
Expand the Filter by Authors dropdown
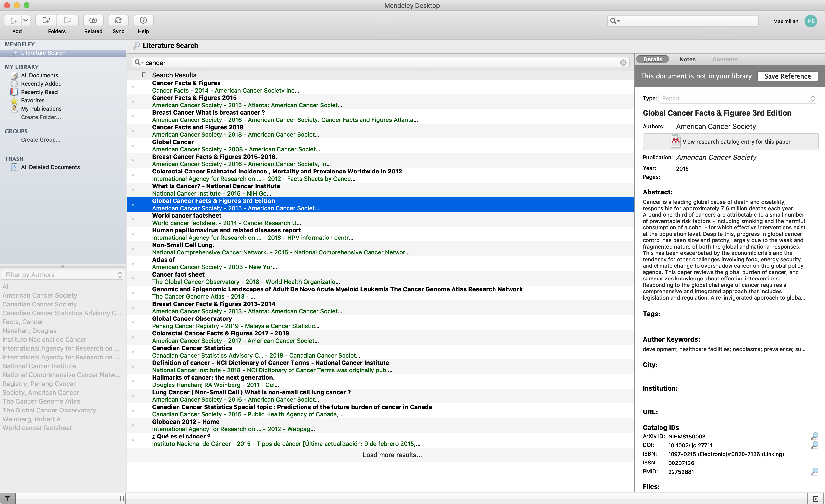[x=63, y=275]
